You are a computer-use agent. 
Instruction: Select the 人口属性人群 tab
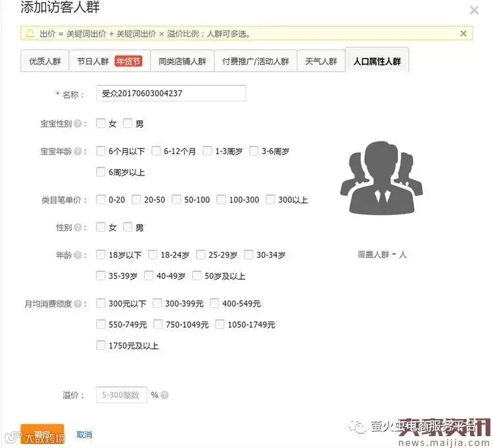pyautogui.click(x=377, y=61)
